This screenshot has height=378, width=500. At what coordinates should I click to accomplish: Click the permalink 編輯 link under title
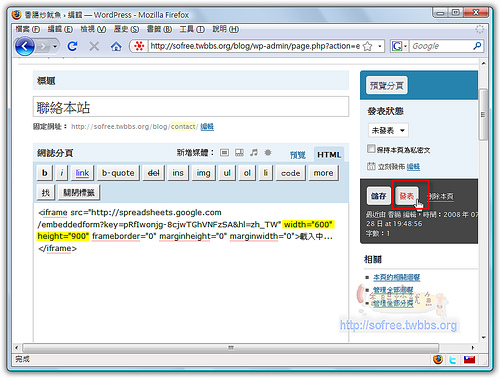tap(207, 127)
